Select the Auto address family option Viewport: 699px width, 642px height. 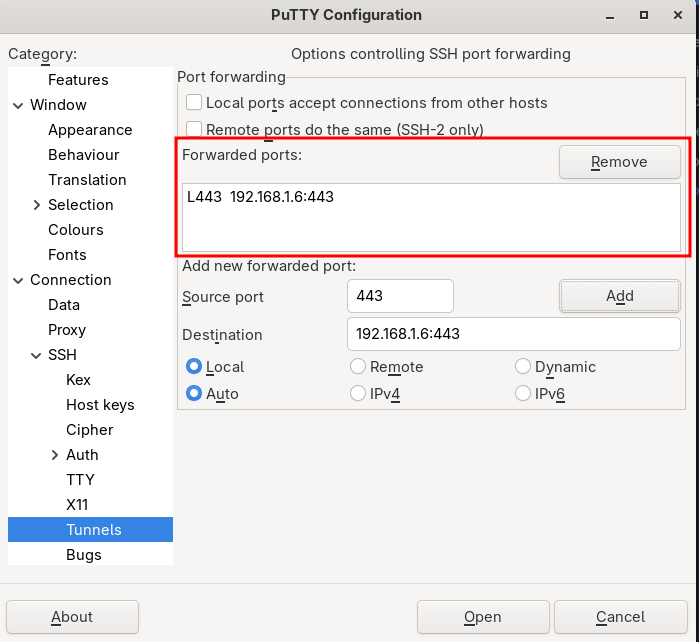[x=194, y=393]
